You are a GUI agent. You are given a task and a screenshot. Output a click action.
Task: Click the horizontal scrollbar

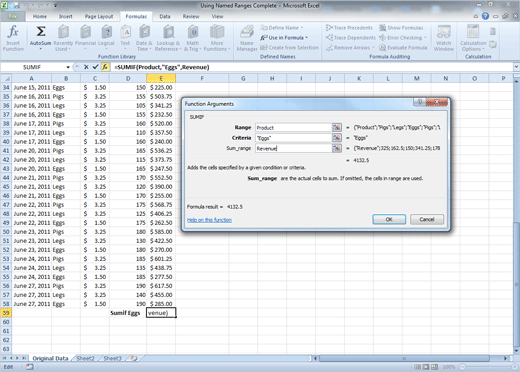pyautogui.click(x=404, y=358)
